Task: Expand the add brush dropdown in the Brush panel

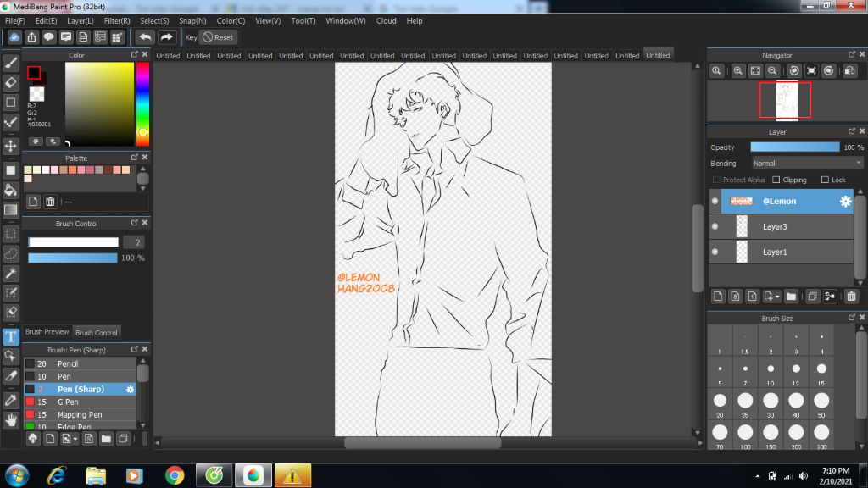Action: click(75, 439)
